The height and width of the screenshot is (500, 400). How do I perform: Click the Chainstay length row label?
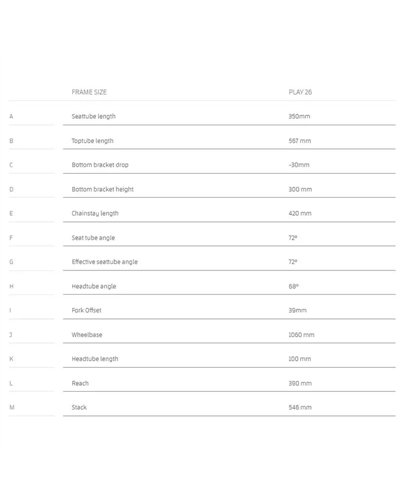click(95, 213)
